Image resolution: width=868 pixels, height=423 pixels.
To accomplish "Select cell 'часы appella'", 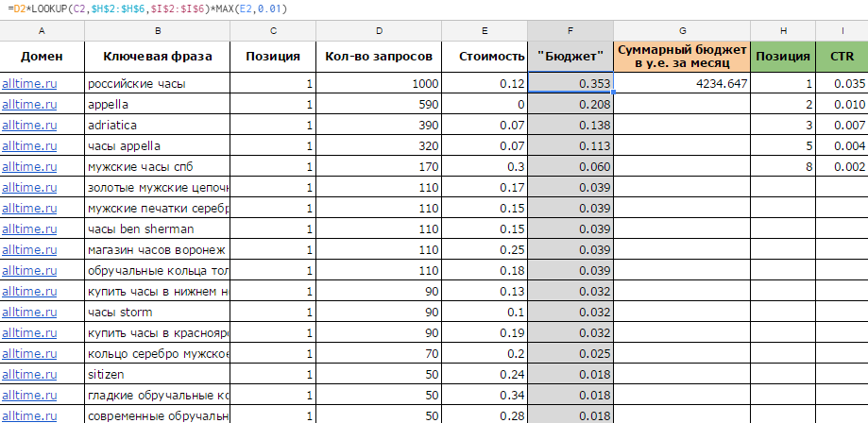I will [157, 146].
